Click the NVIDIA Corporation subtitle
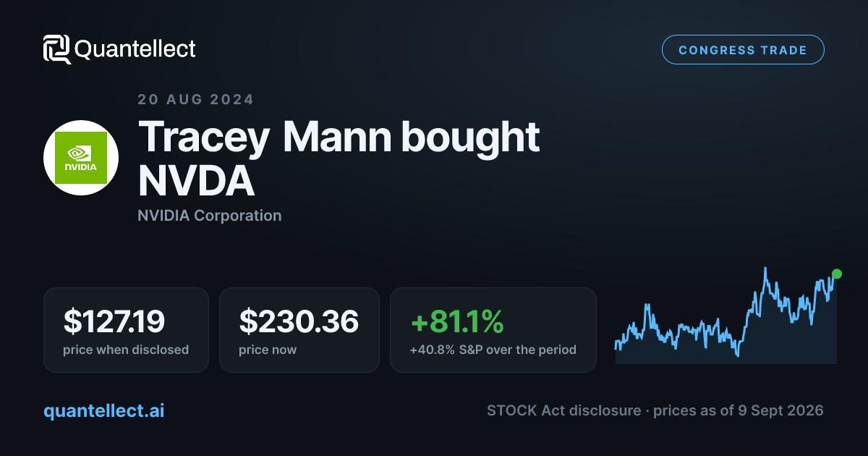This screenshot has height=456, width=868. (210, 215)
